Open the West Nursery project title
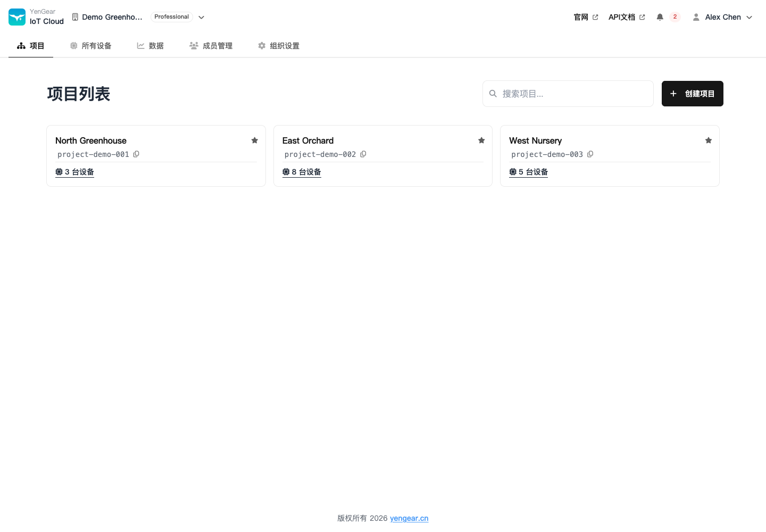 pyautogui.click(x=535, y=140)
